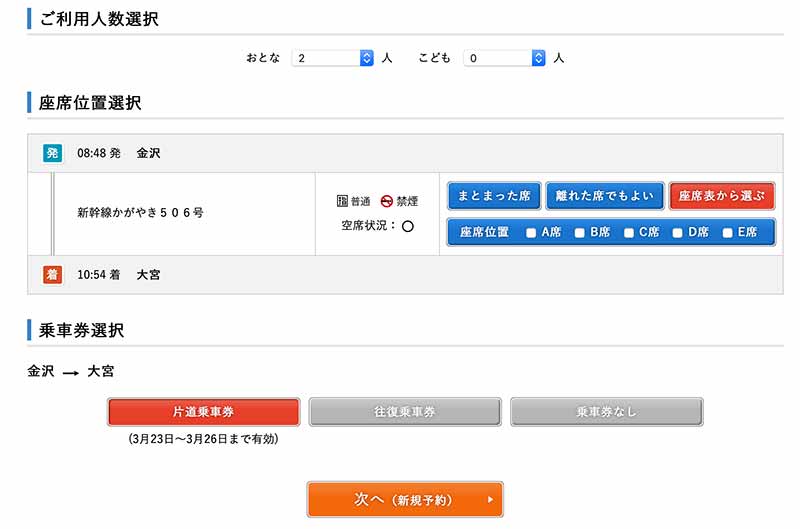800x529 pixels.
Task: Click the 金沢 departure station name
Action: coord(148,153)
